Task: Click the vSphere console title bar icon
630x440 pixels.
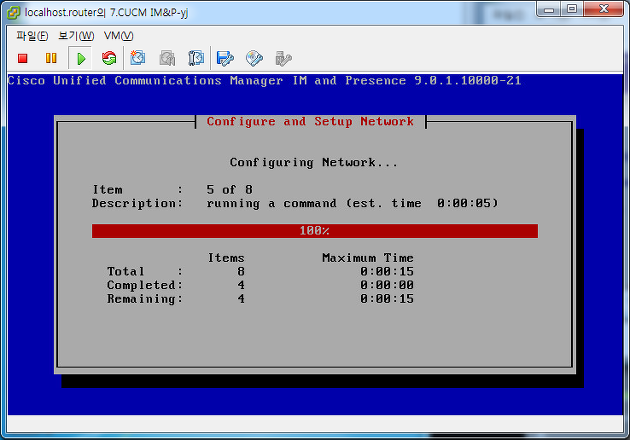Action: pos(13,12)
